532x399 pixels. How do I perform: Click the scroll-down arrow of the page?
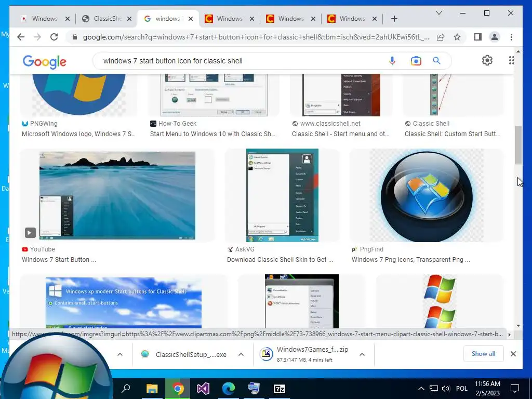pyautogui.click(x=518, y=326)
